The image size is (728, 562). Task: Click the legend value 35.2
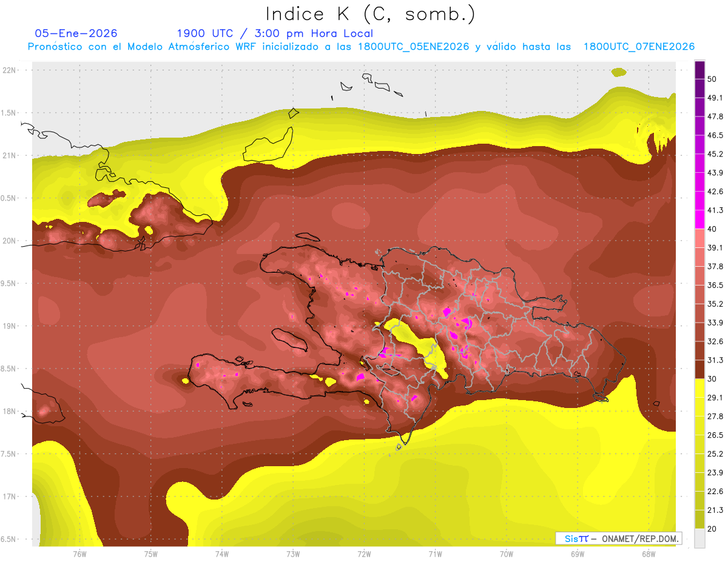tap(715, 304)
